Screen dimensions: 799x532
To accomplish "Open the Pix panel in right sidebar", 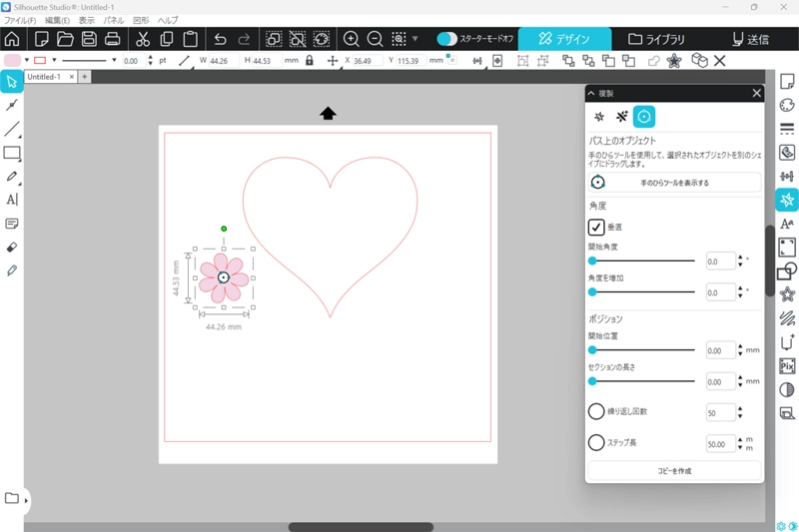I will tap(787, 366).
